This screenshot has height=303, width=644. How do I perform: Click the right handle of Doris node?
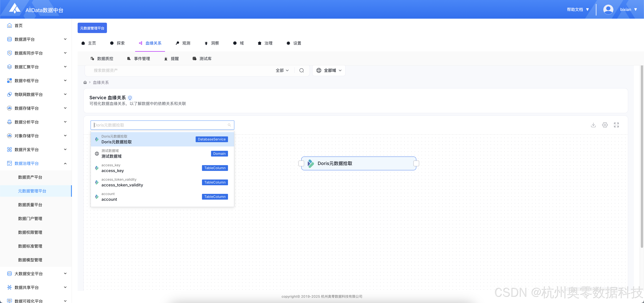416,163
